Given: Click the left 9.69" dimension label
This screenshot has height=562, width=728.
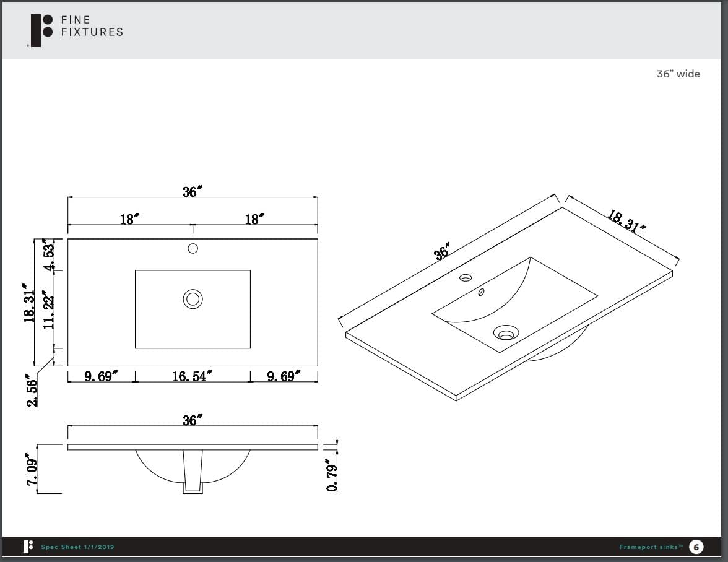Looking at the screenshot, I should (101, 376).
